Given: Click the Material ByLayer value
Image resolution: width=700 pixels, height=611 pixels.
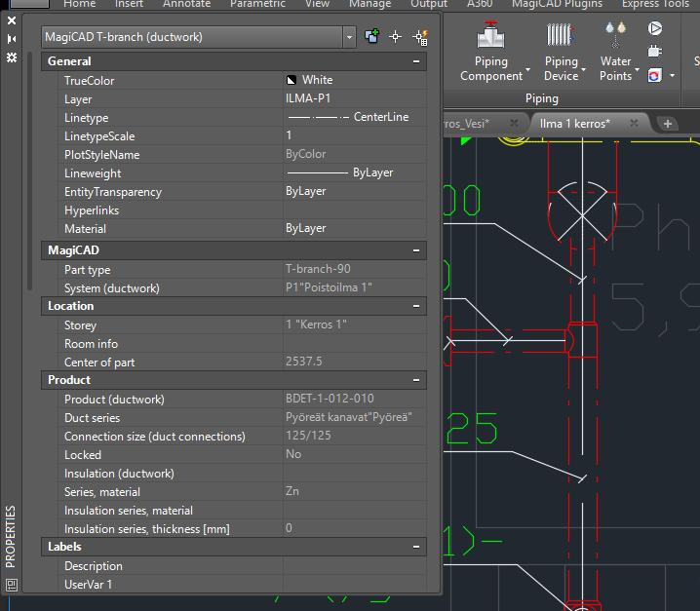Looking at the screenshot, I should coord(355,228).
